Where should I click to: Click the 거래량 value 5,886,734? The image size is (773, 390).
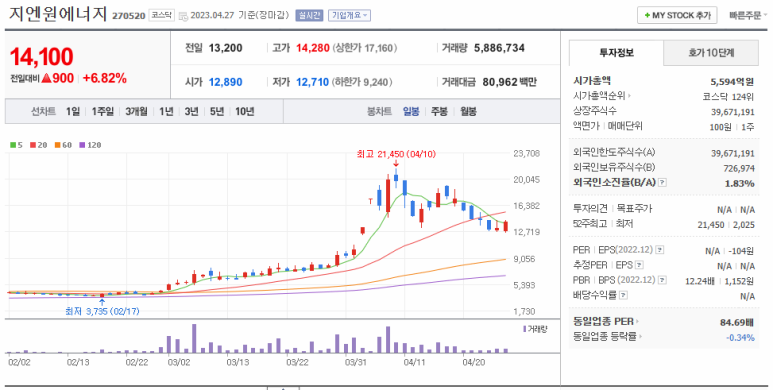click(499, 48)
